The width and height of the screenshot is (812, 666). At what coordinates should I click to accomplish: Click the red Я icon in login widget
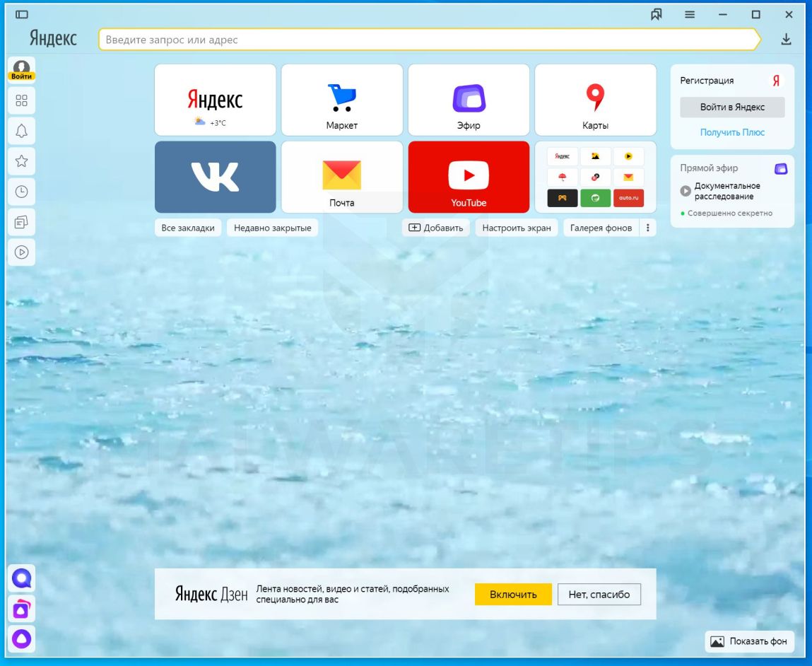tap(776, 81)
